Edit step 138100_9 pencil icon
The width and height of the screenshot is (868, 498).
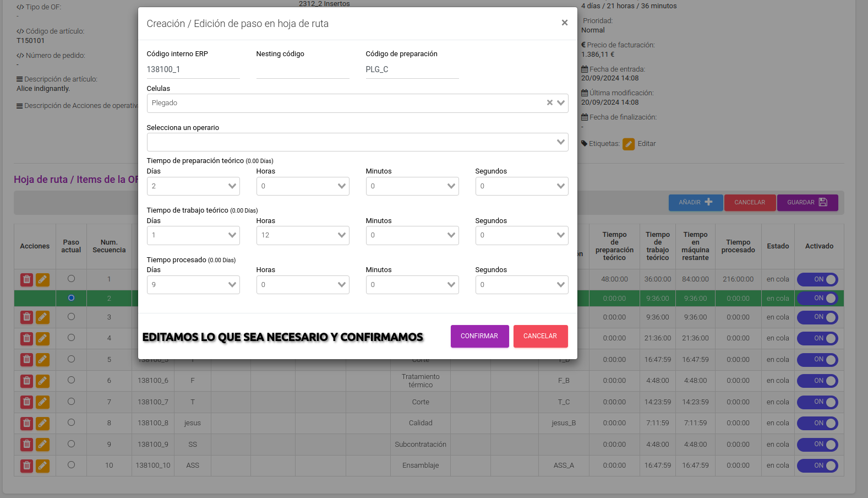pos(42,445)
